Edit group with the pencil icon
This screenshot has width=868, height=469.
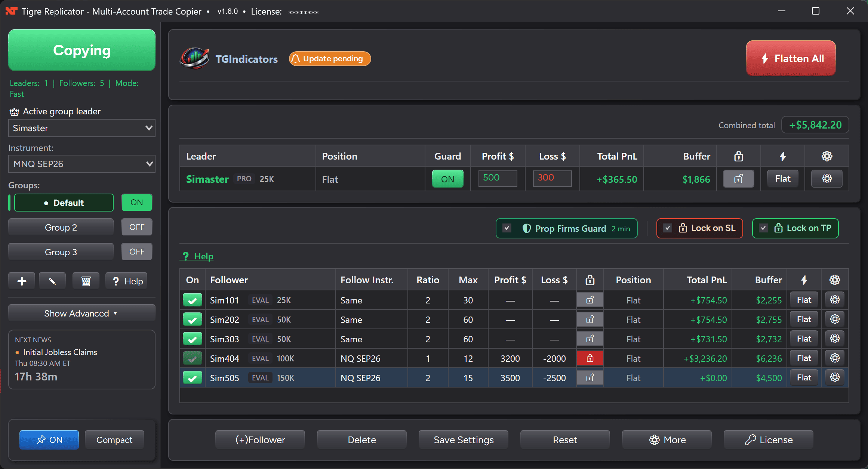[x=52, y=281]
